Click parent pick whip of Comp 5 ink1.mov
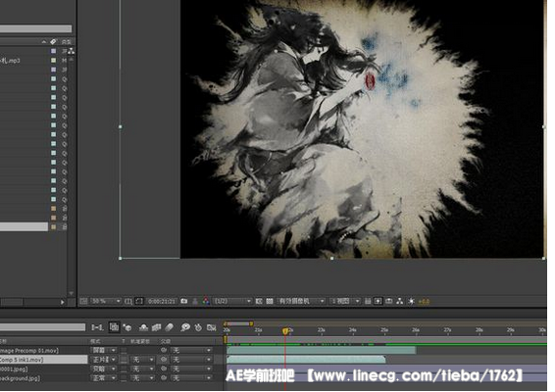The image size is (555, 392). click(x=164, y=360)
